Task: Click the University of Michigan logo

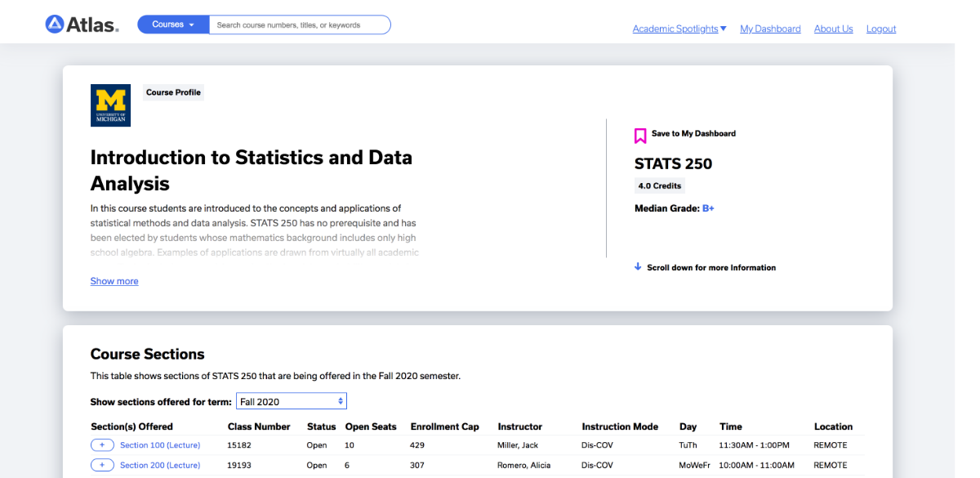Action: [x=110, y=105]
